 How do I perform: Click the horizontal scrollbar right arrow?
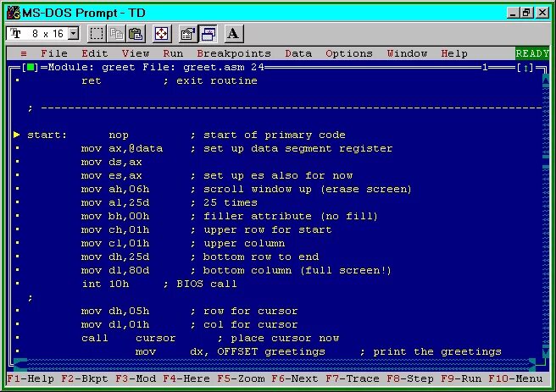click(532, 364)
